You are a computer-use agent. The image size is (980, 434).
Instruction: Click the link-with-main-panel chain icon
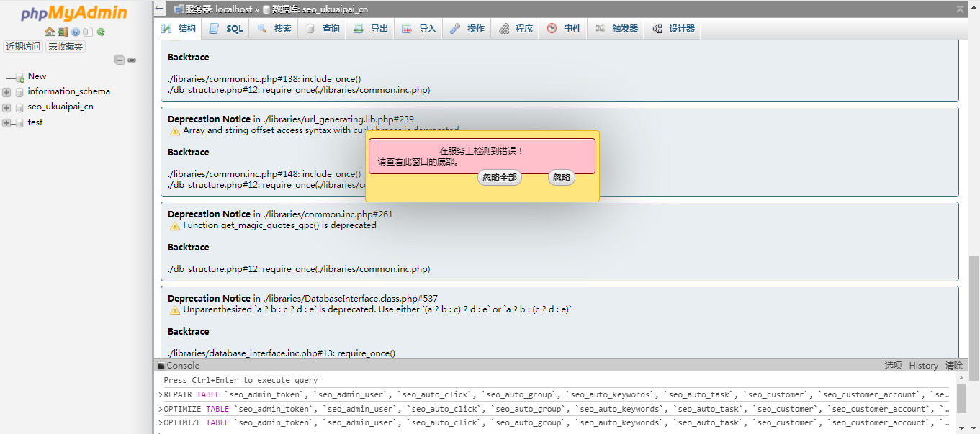pos(132,60)
